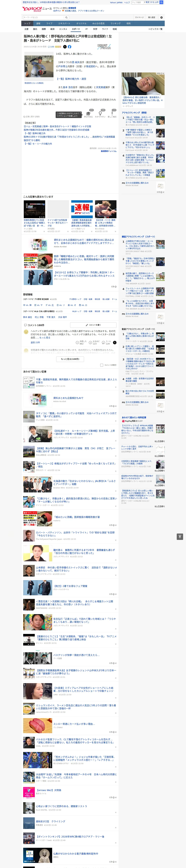Open the 大谷 翔平 player link
186x868 pixels.
coord(62,317)
